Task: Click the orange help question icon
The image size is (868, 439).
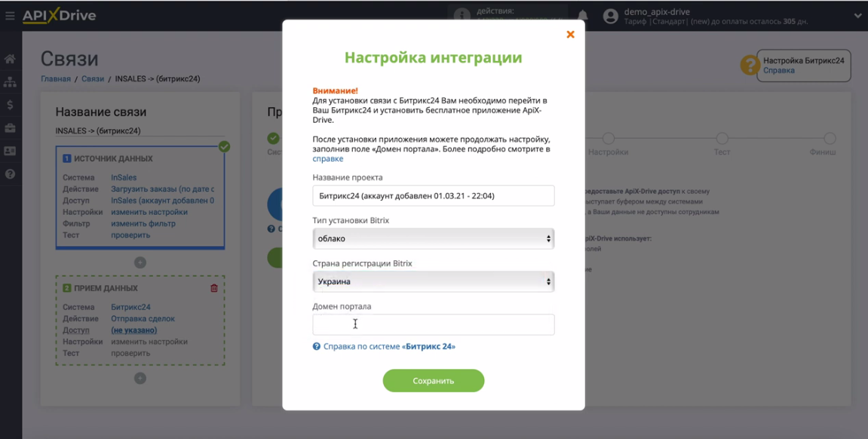Action: 750,66
